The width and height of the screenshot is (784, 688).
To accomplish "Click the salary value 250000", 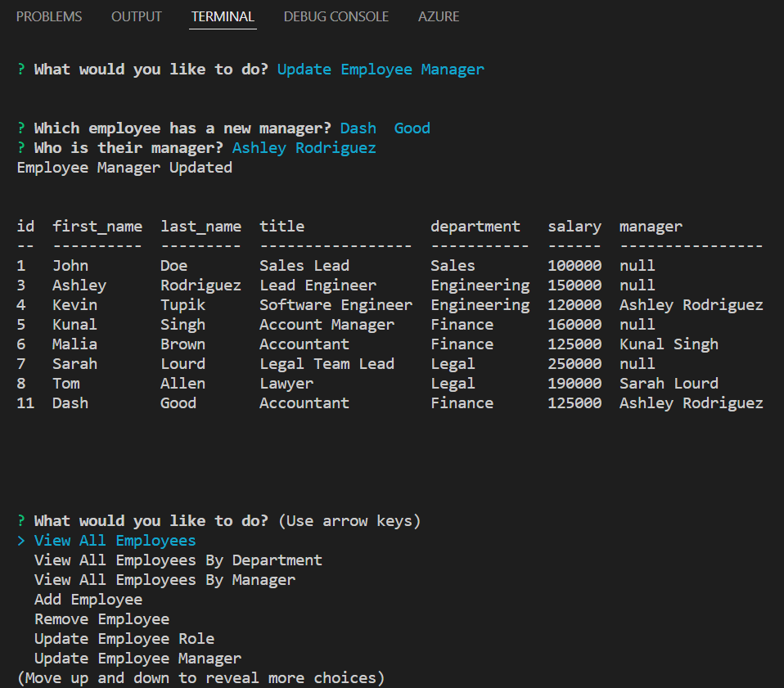I will click(574, 364).
